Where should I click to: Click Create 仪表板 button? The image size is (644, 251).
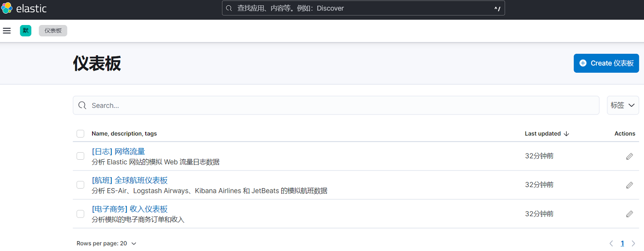pyautogui.click(x=606, y=63)
